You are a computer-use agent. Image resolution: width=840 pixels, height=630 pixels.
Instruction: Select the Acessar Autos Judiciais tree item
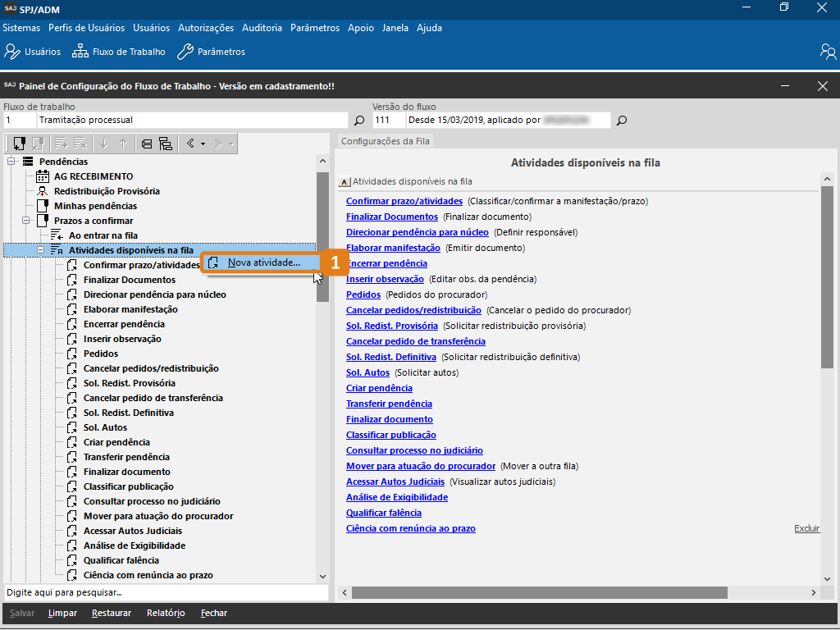132,531
